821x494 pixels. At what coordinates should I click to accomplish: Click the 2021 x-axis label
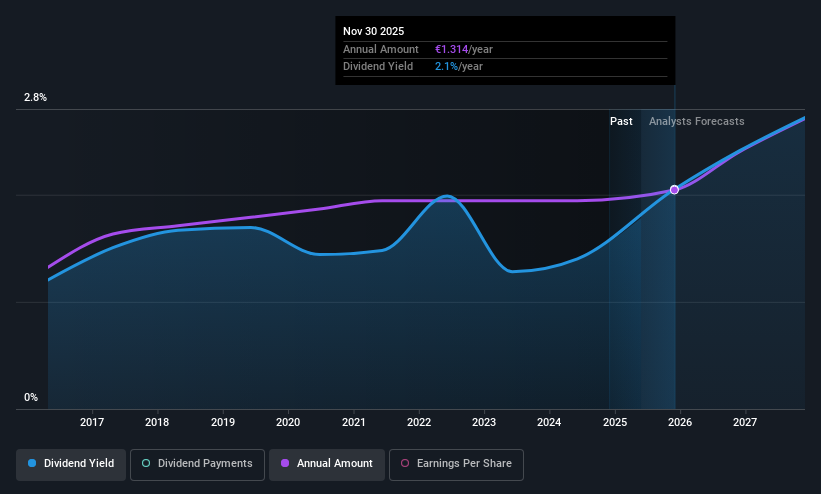[x=353, y=422]
